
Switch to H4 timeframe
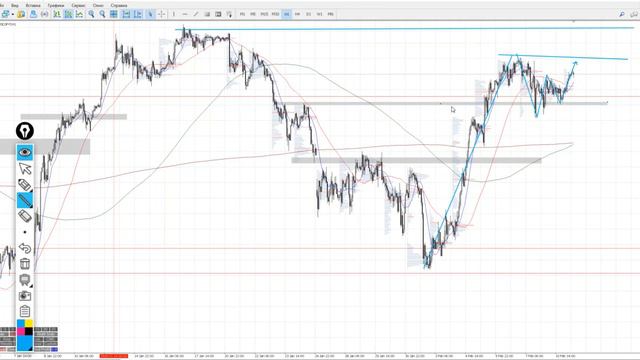297,14
